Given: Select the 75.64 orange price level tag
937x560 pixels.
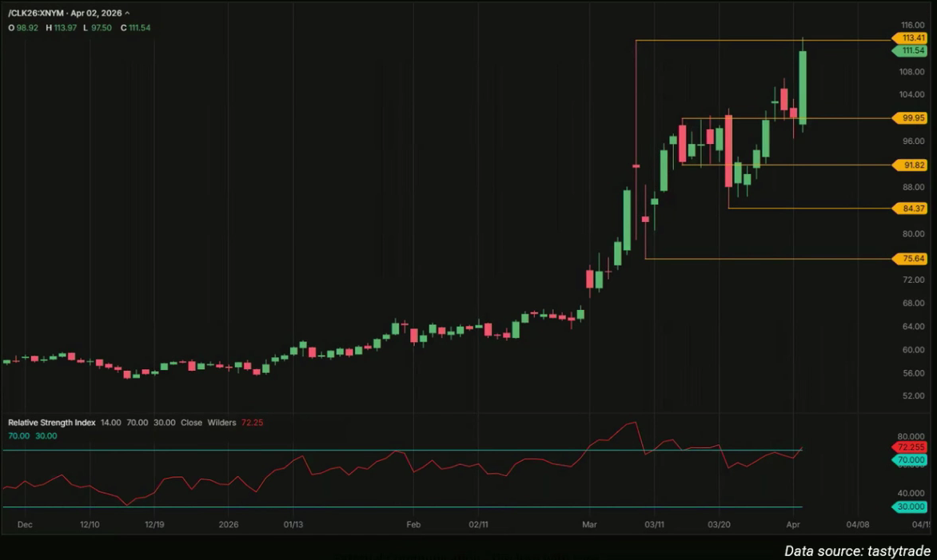Looking at the screenshot, I should 910,259.
